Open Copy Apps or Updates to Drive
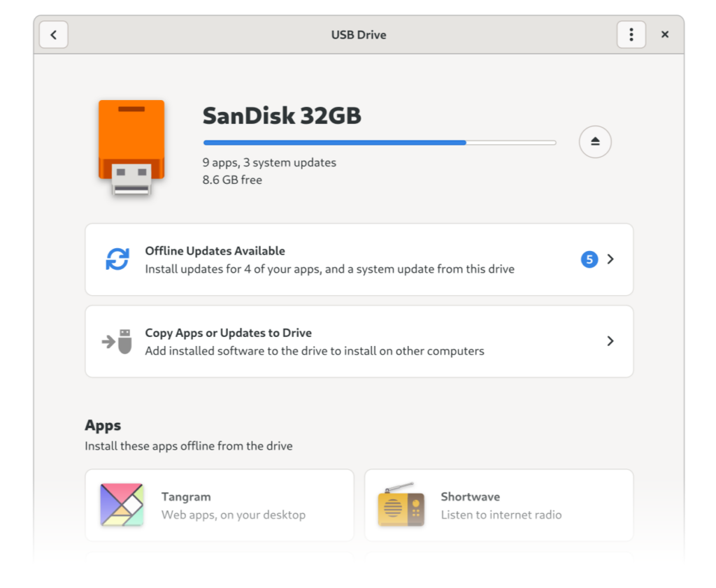The image size is (716, 588). pyautogui.click(x=359, y=341)
